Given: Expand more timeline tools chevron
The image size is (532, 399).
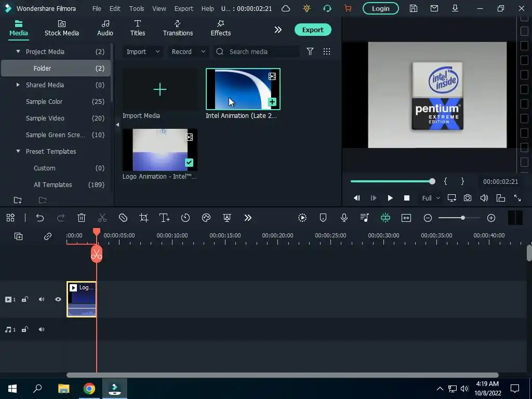Looking at the screenshot, I should pos(248,218).
